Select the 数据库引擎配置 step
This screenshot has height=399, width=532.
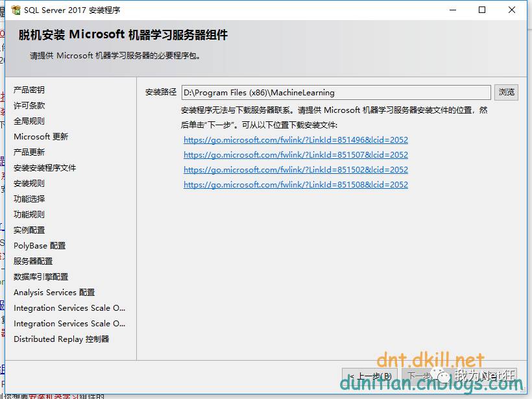pos(41,277)
